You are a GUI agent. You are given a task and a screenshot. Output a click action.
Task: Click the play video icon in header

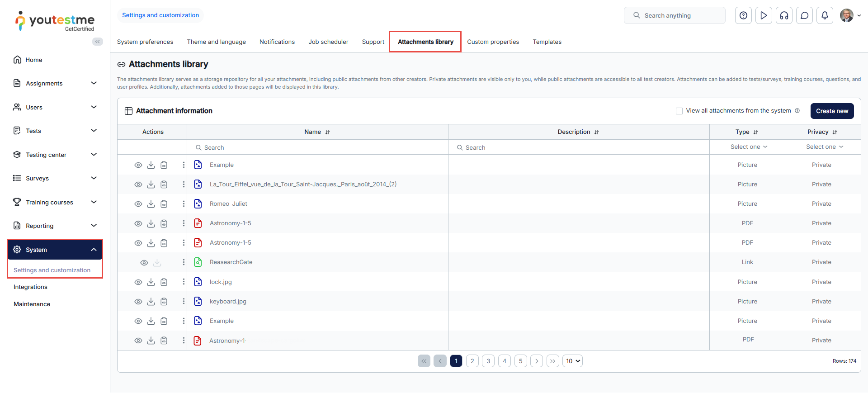(764, 15)
